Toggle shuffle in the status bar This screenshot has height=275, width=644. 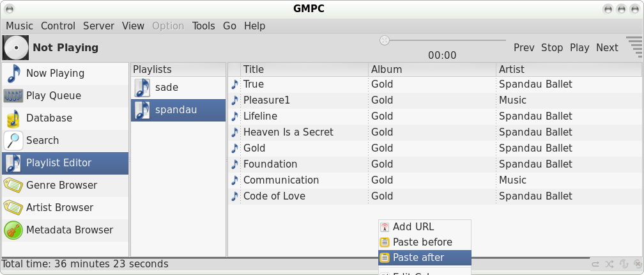pyautogui.click(x=609, y=263)
